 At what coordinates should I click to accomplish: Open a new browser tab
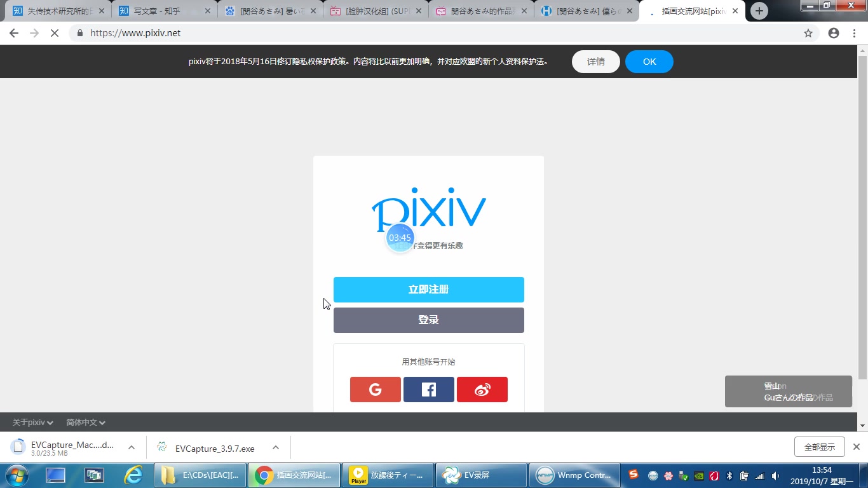[x=759, y=11]
